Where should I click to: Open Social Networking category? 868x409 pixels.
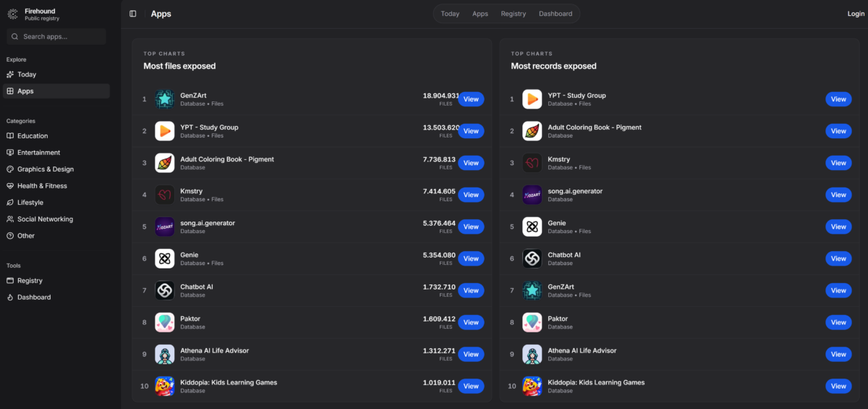(x=45, y=219)
